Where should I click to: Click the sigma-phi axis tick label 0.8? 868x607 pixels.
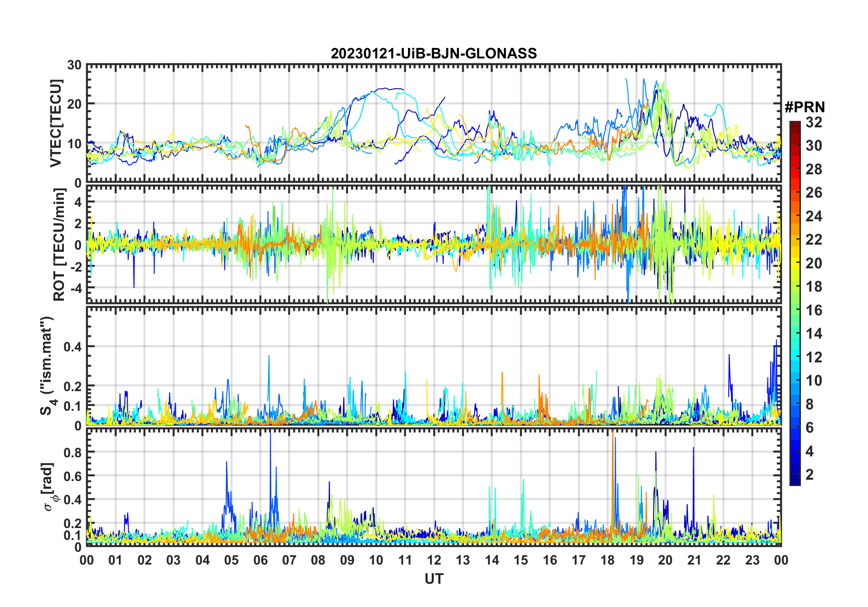[x=73, y=452]
